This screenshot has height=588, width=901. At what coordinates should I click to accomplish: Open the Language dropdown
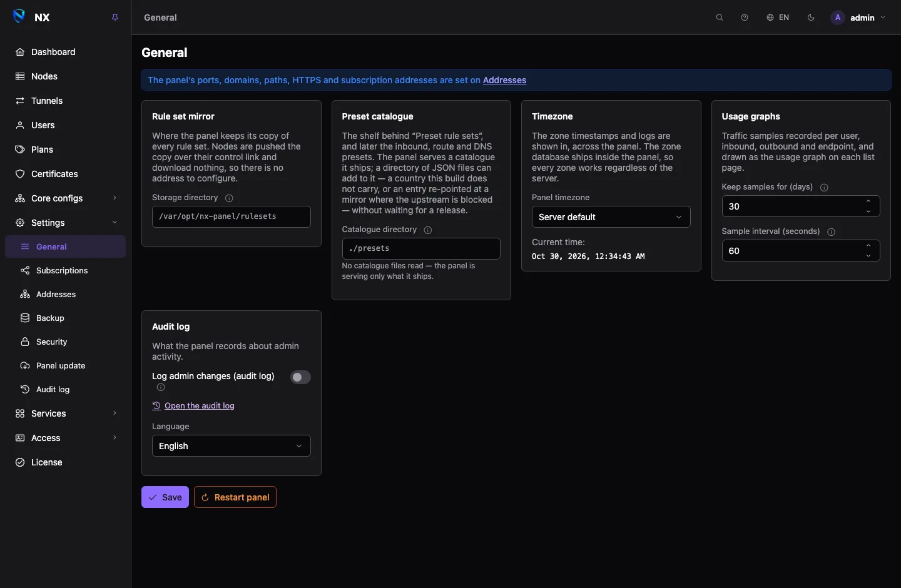coord(231,446)
